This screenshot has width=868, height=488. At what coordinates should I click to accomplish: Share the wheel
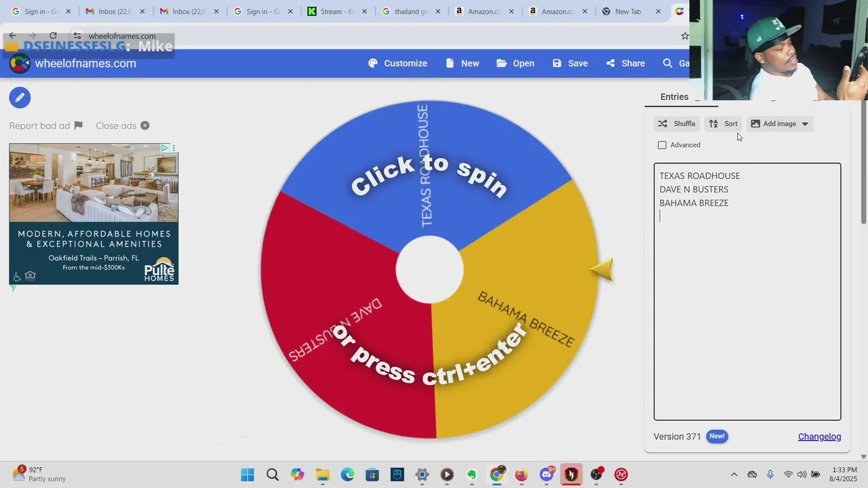[626, 63]
